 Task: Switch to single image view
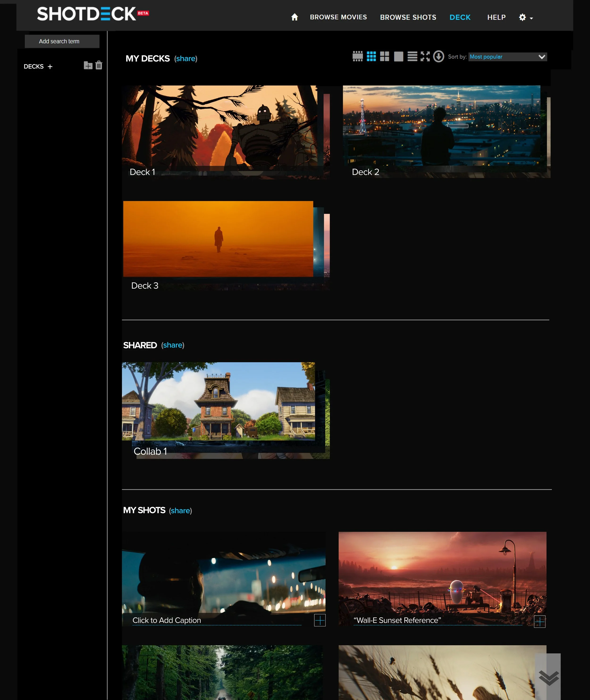pyautogui.click(x=398, y=56)
